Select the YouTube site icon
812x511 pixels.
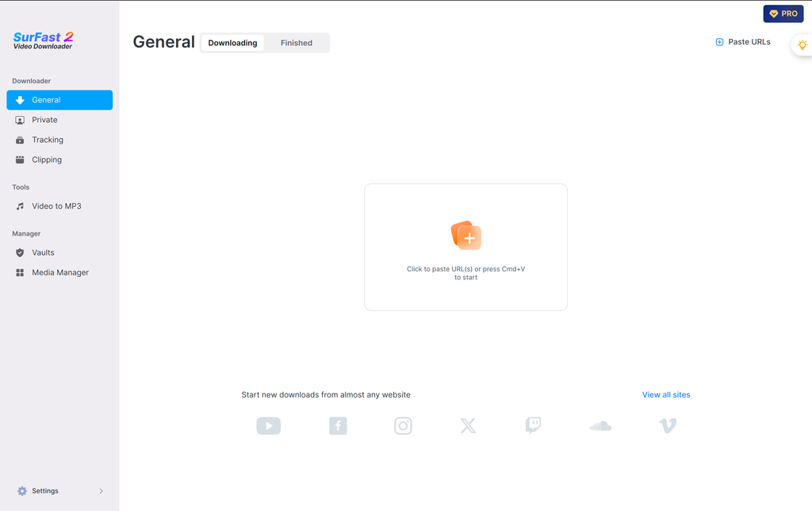point(269,426)
